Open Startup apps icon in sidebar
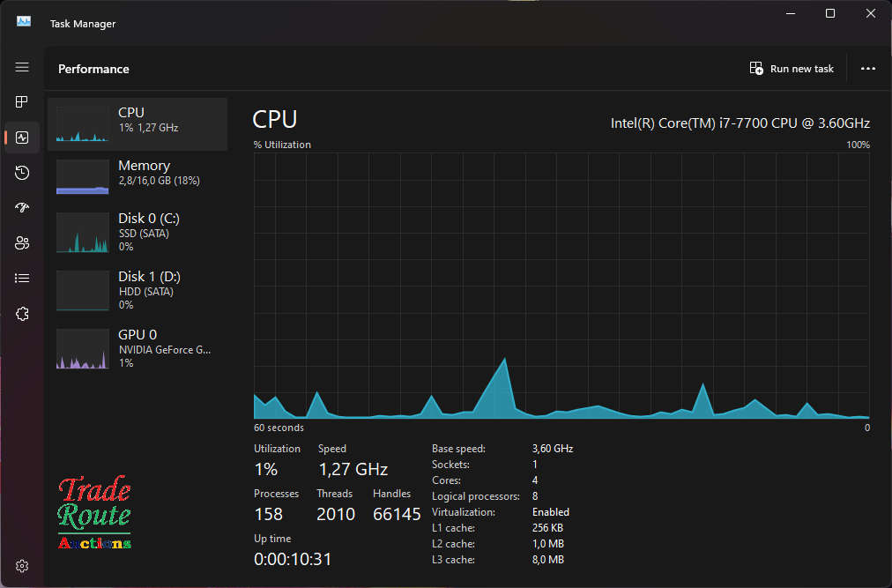This screenshot has height=588, width=892. tap(22, 208)
